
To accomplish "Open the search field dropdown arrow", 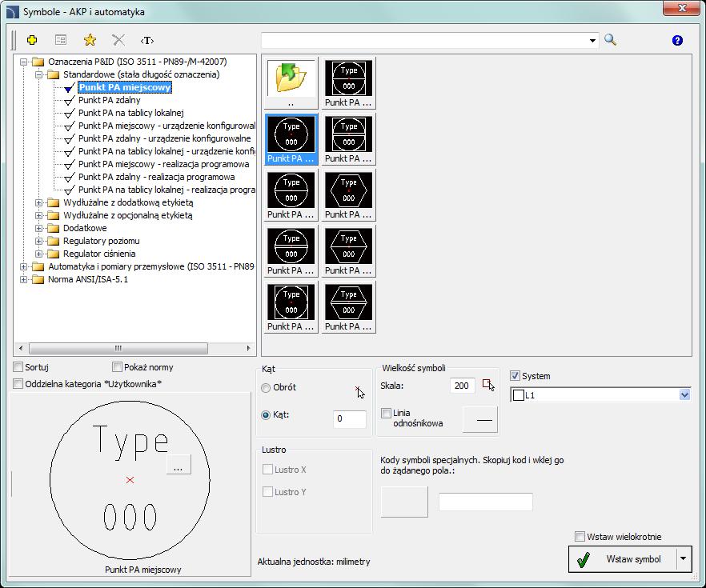I will 592,41.
